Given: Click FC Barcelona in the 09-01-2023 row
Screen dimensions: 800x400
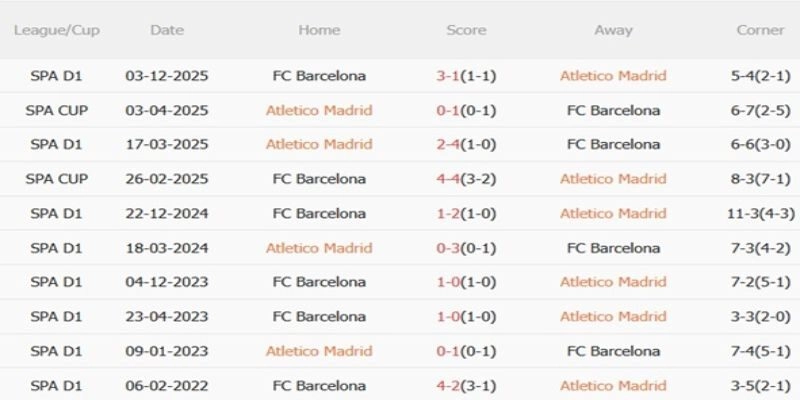Looking at the screenshot, I should 613,351.
